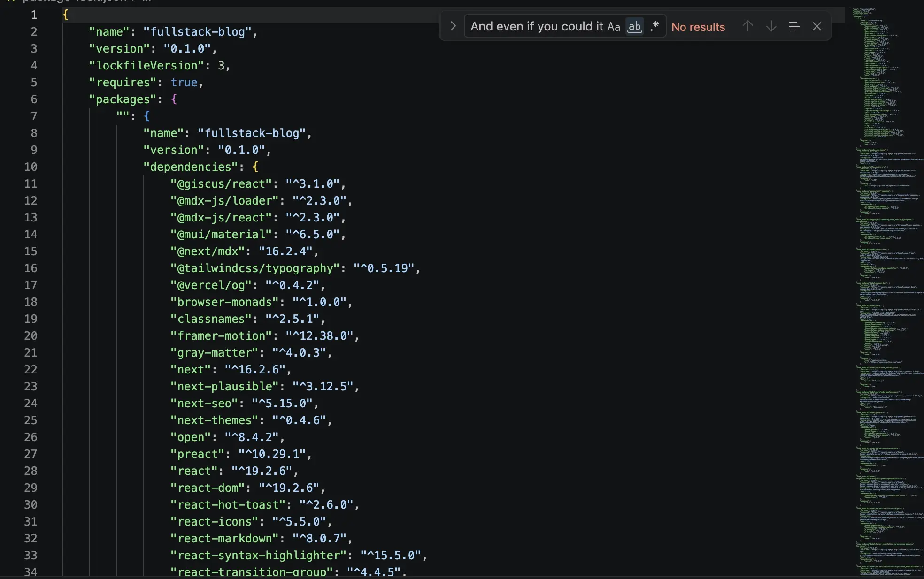The height and width of the screenshot is (579, 924).
Task: Toggle Match Case option in the find widget
Action: click(x=614, y=27)
